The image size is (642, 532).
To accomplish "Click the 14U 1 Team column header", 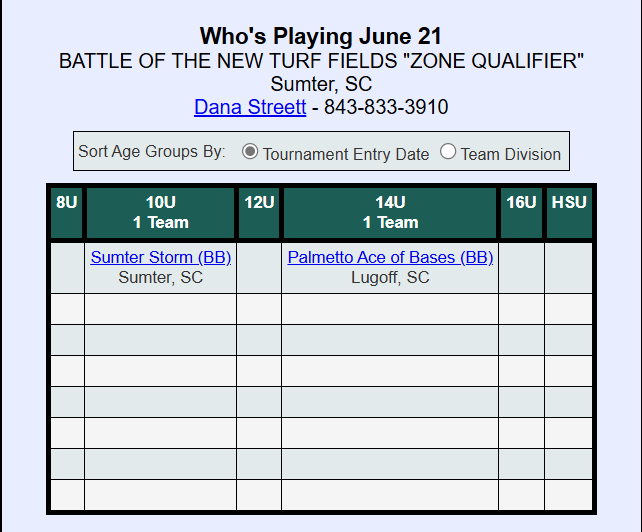I will click(x=390, y=212).
